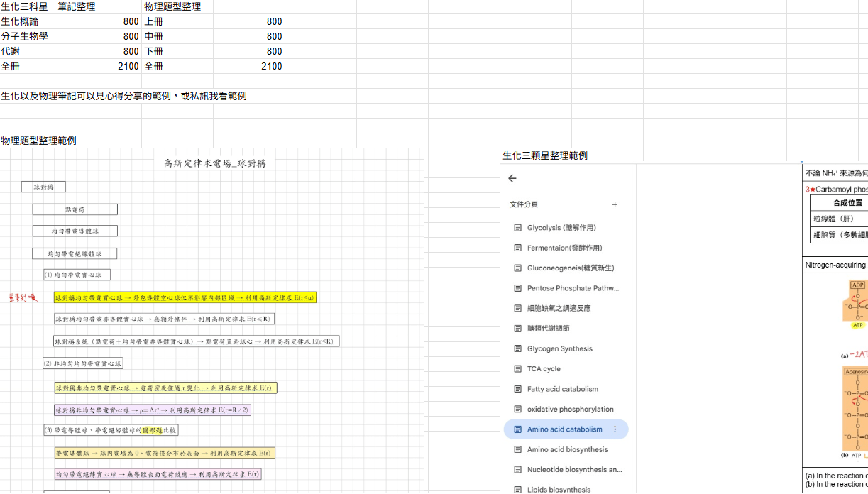The width and height of the screenshot is (868, 494).
Task: Click the TCA cycle document icon
Action: pos(517,369)
